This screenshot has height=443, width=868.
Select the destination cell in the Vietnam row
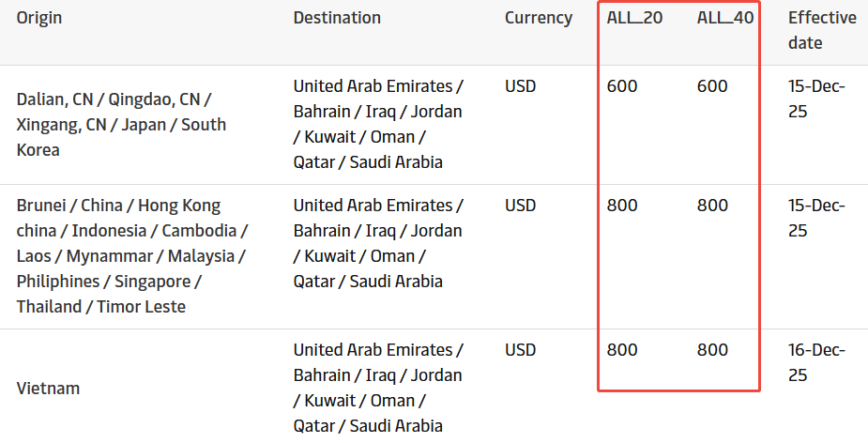[x=378, y=388]
